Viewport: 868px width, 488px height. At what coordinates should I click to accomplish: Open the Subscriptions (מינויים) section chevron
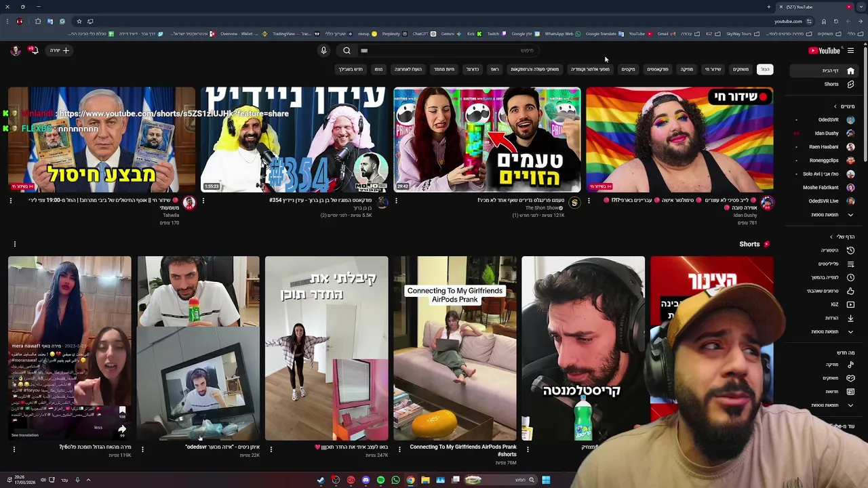click(x=835, y=106)
